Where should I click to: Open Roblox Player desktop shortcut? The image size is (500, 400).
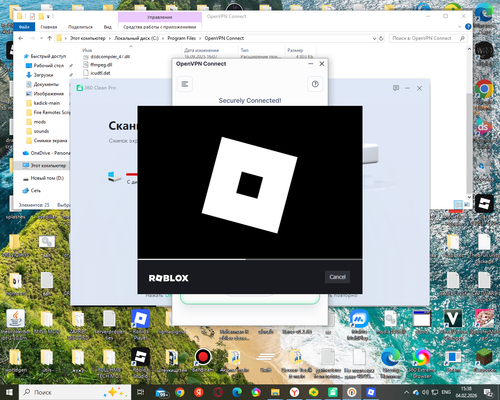140,322
